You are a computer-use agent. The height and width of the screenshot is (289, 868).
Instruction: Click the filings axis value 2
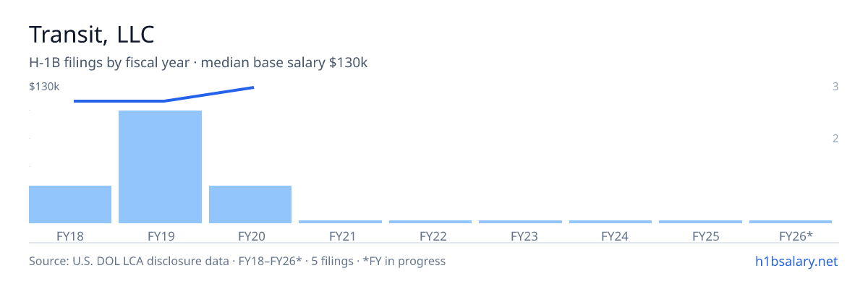pyautogui.click(x=835, y=138)
